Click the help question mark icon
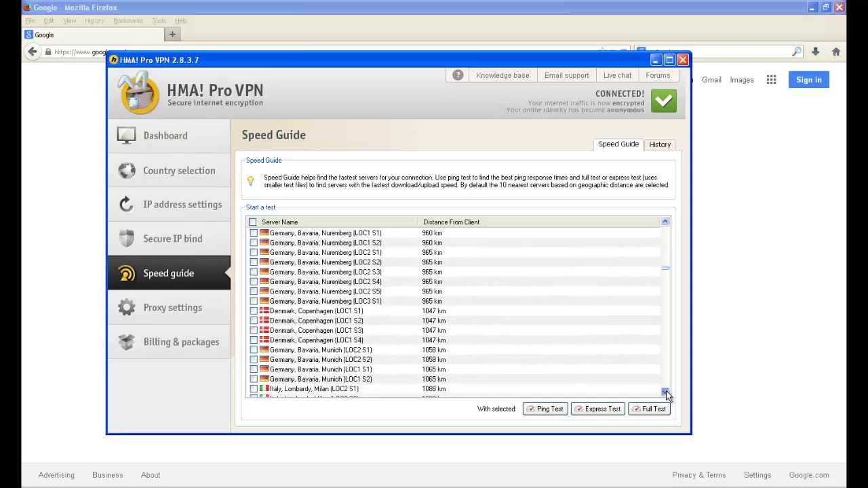 [x=458, y=75]
